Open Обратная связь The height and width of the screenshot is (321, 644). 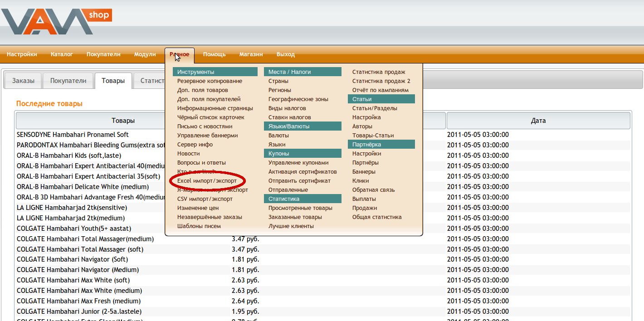coord(374,190)
